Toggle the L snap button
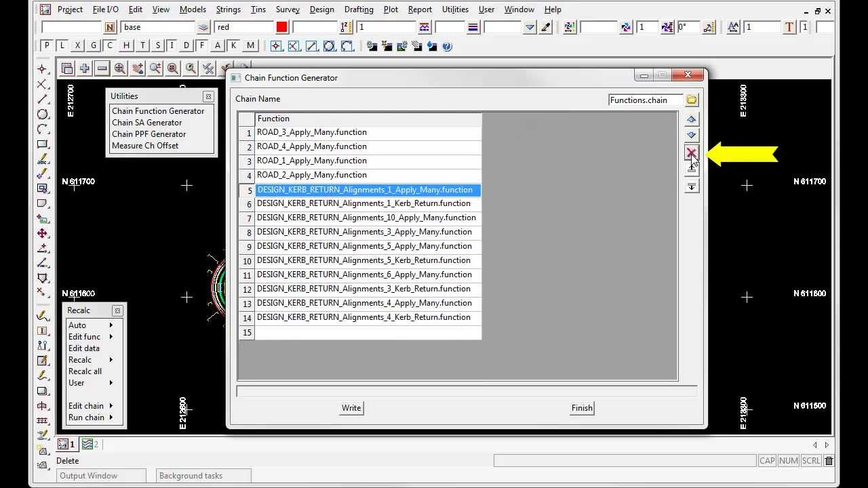The height and width of the screenshot is (488, 868). pyautogui.click(x=62, y=45)
